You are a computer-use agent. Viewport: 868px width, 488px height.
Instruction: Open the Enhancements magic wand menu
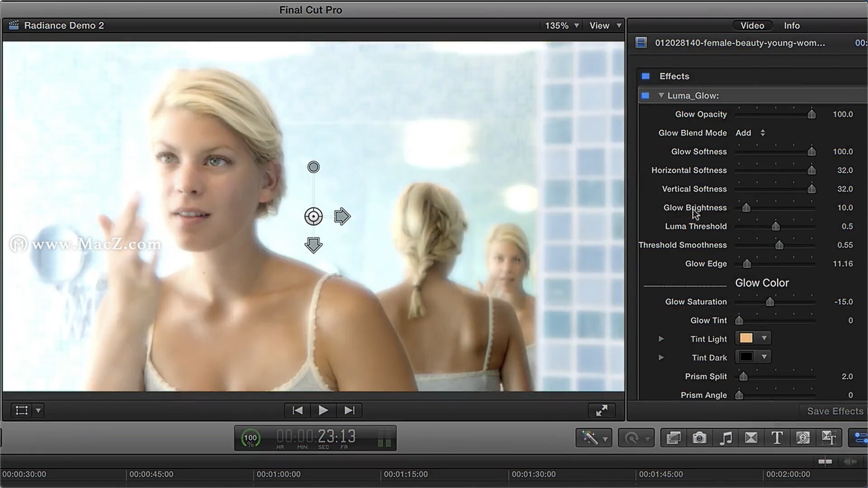pyautogui.click(x=593, y=438)
